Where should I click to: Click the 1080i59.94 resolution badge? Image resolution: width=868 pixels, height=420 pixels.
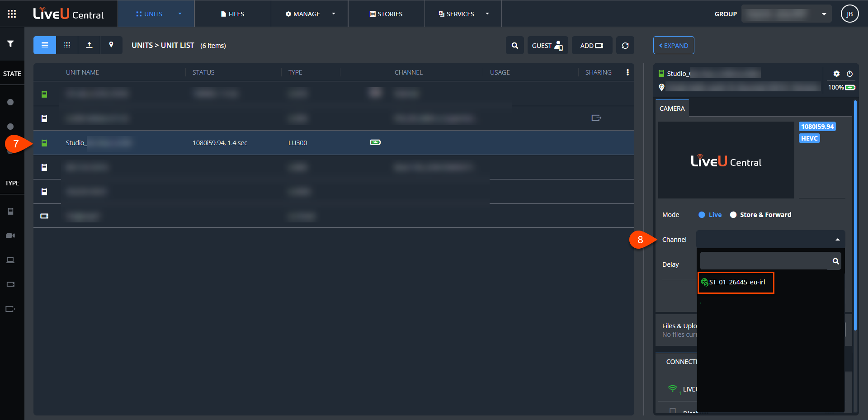pyautogui.click(x=817, y=127)
